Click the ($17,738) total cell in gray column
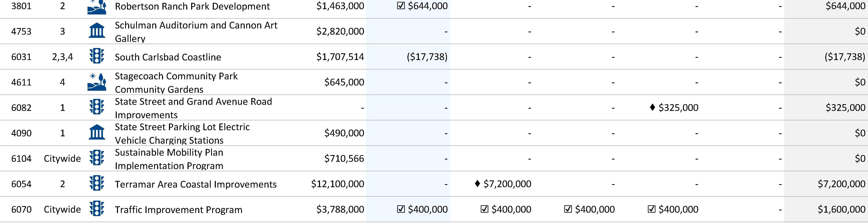868x223 pixels. (x=845, y=57)
